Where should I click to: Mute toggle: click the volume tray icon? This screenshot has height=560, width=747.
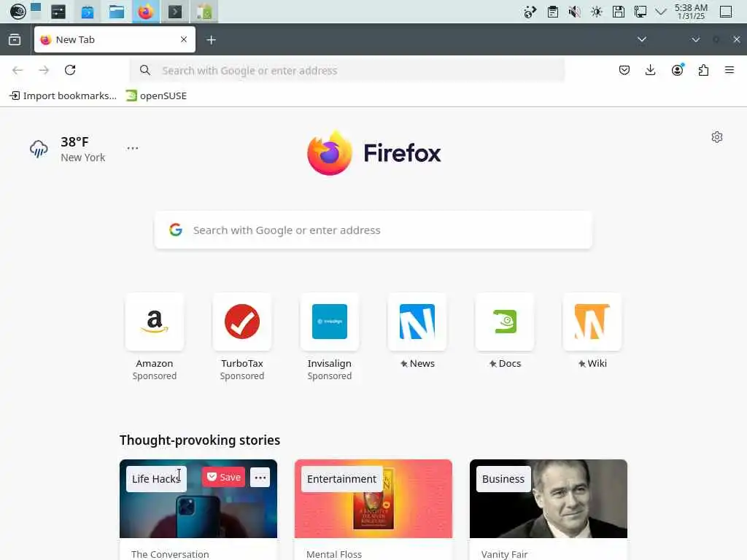(575, 12)
